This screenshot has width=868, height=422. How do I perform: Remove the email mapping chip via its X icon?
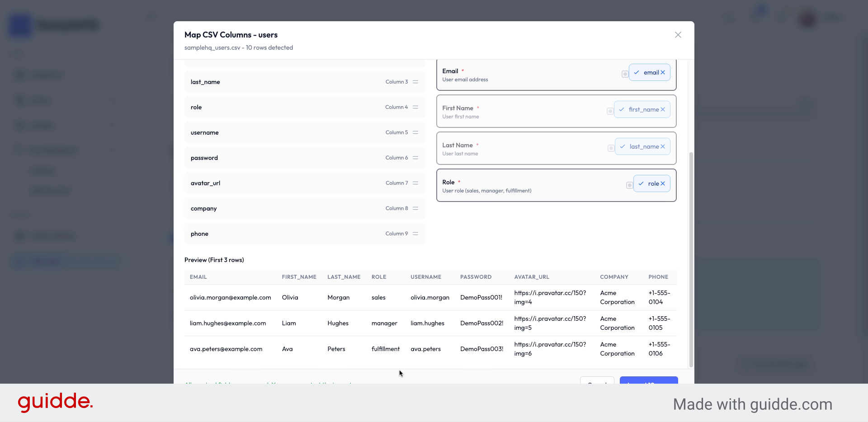(x=663, y=72)
